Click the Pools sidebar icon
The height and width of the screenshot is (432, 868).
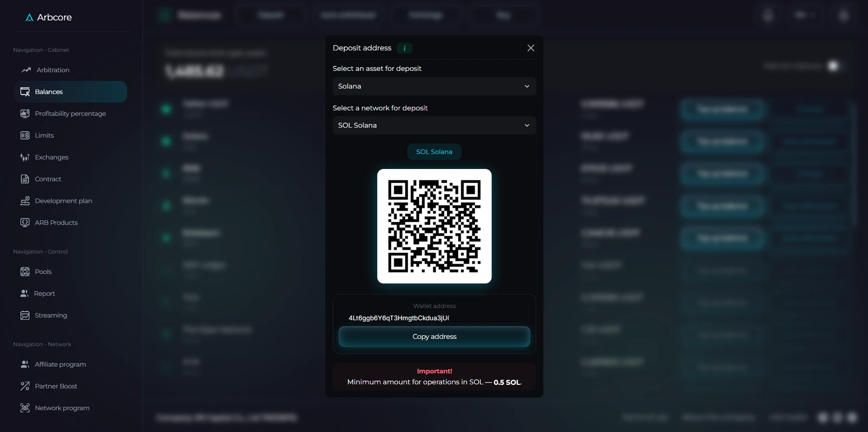[25, 272]
